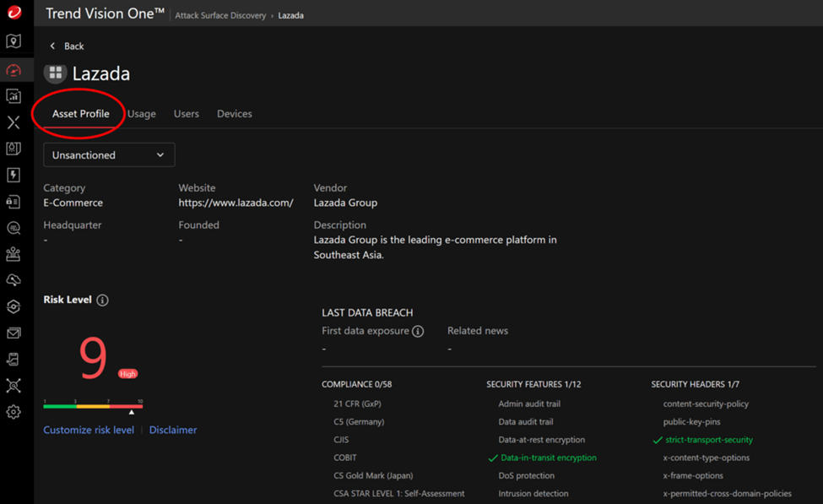The image size is (823, 504).
Task: Open the Disclaimer link
Action: tap(173, 430)
